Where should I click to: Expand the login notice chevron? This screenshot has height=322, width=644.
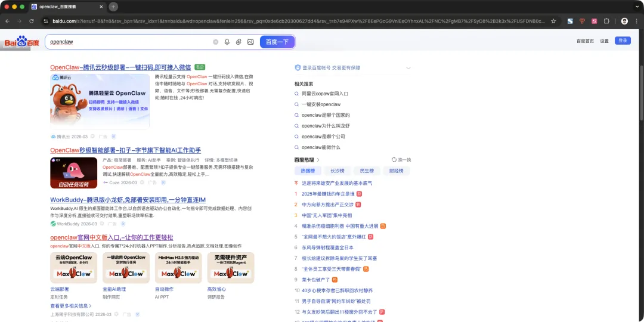[x=408, y=68]
